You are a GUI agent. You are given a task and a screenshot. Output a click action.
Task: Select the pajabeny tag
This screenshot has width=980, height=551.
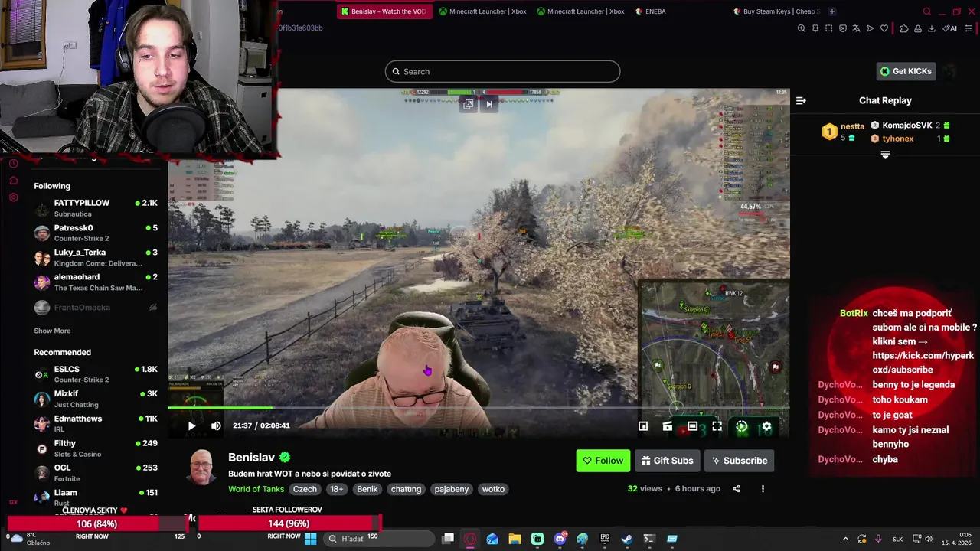click(452, 489)
